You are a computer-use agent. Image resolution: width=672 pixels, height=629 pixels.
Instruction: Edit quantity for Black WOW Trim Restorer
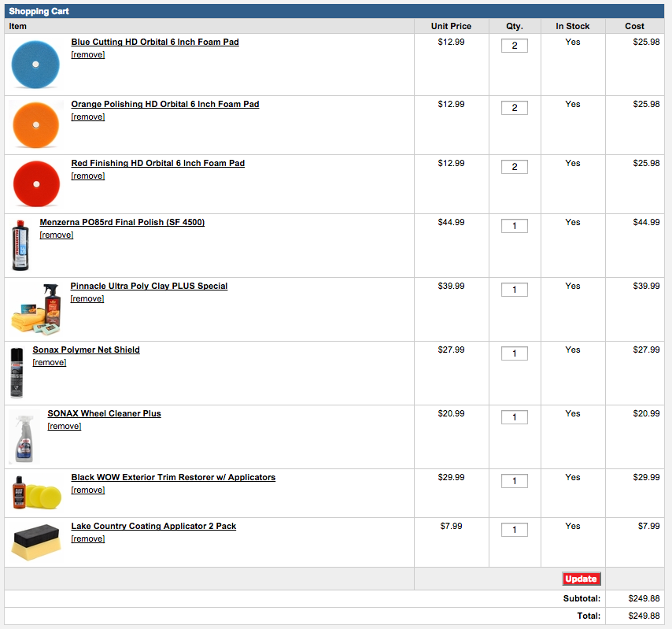pos(515,482)
